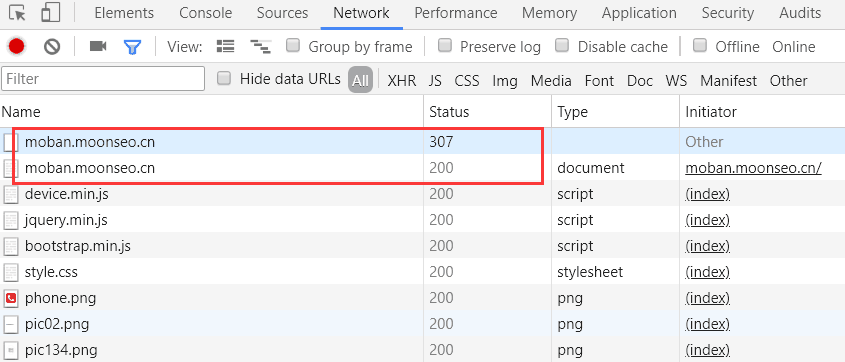
Task: Select the All filter type
Action: coord(360,81)
